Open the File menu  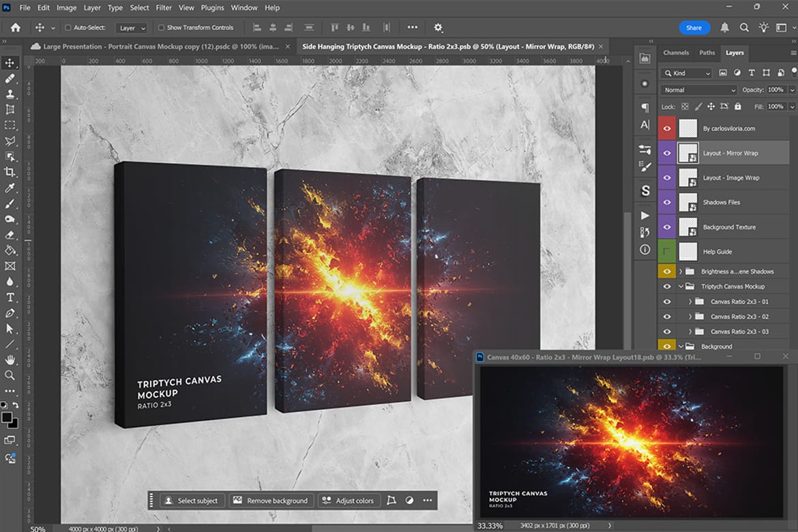point(25,8)
